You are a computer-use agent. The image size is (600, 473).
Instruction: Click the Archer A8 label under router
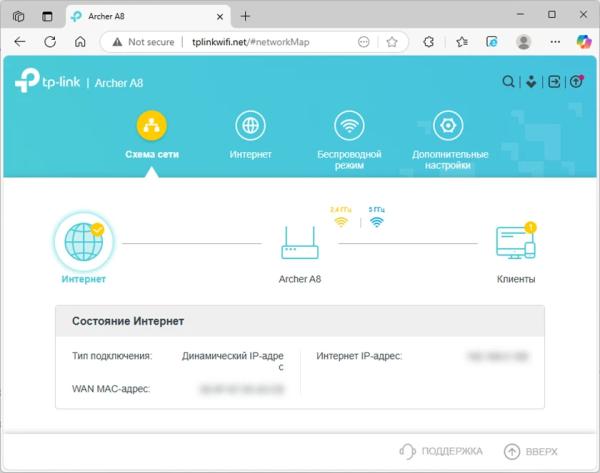pyautogui.click(x=300, y=279)
